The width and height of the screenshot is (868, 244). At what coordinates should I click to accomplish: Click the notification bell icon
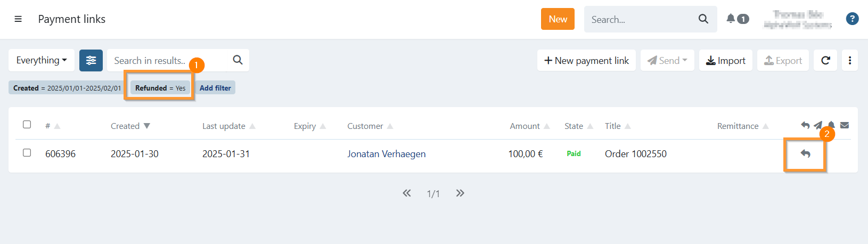click(x=731, y=19)
